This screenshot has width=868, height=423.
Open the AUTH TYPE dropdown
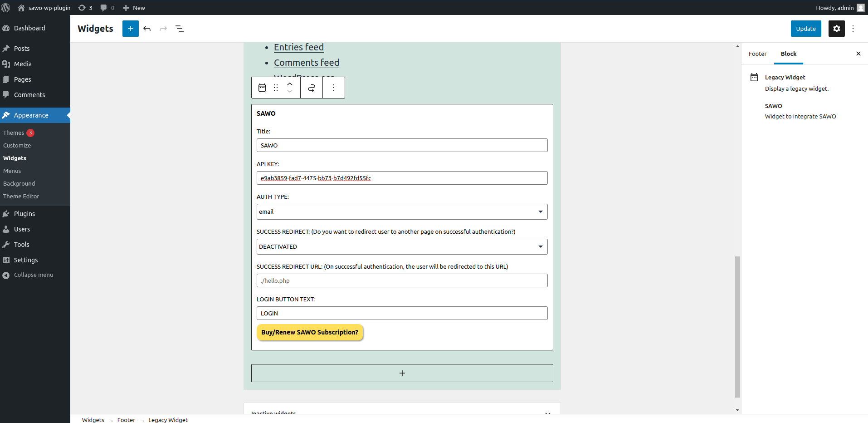coord(402,211)
